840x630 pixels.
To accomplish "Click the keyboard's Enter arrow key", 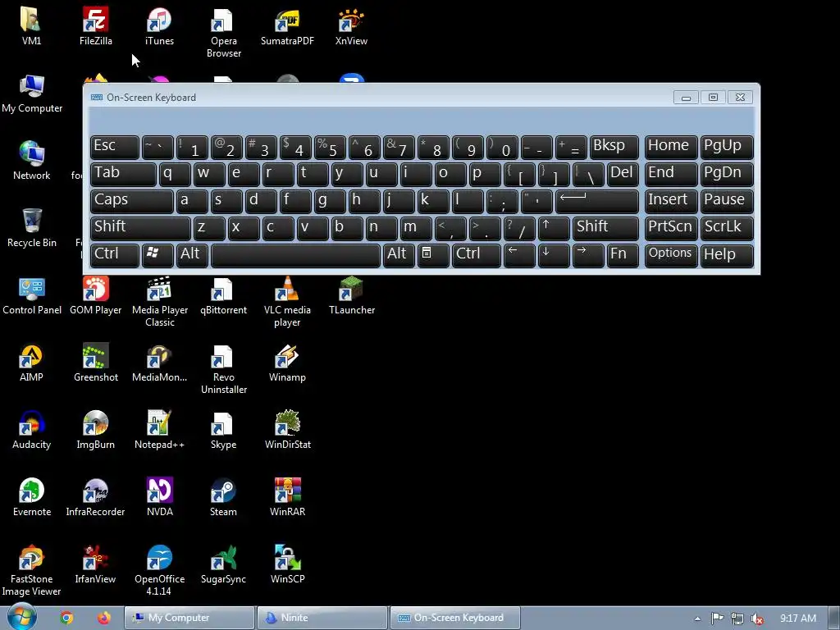I will click(596, 201).
